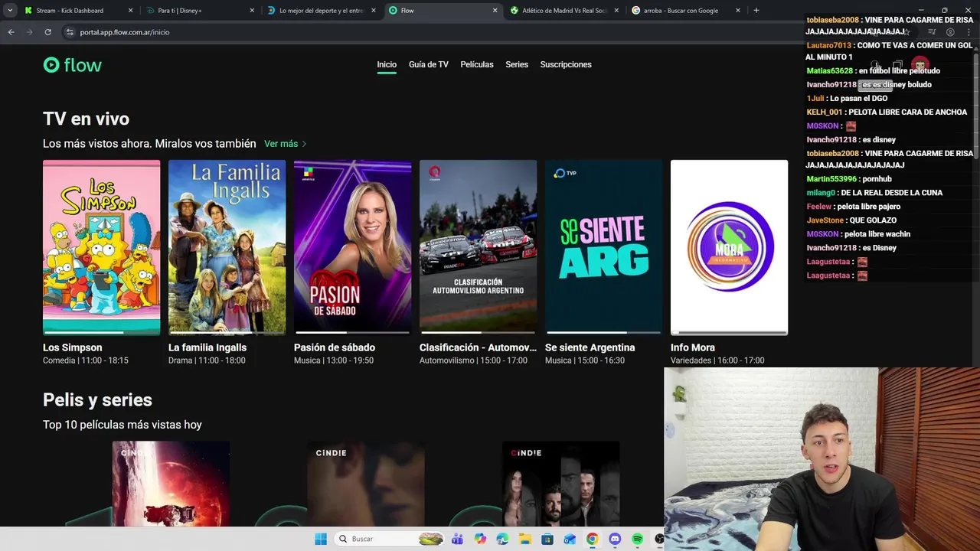Click the Top 10 poster with four faces

[x=560, y=484]
